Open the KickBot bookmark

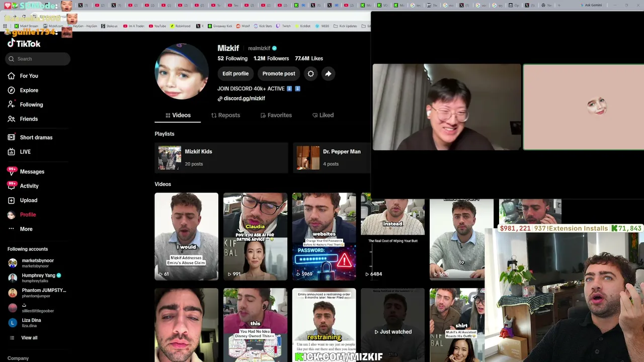pyautogui.click(x=303, y=26)
